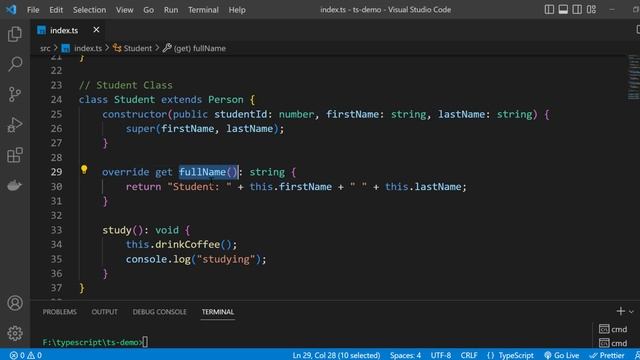Open the Edit menu
The image size is (640, 360).
click(x=56, y=10)
